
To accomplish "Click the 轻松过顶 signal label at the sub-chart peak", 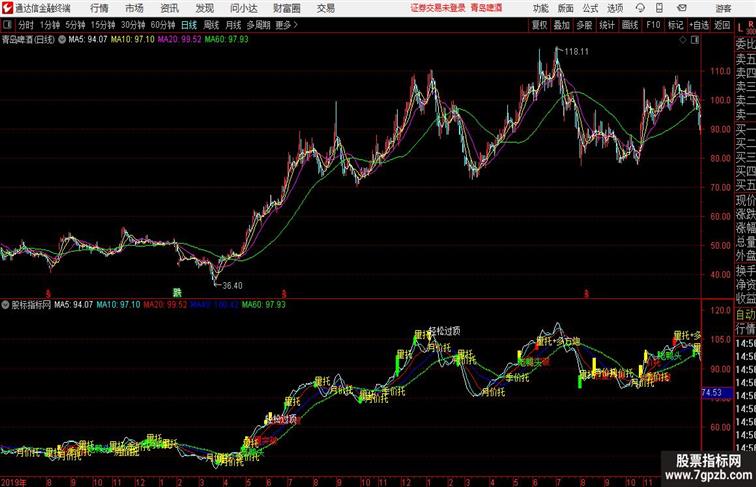I will point(444,331).
